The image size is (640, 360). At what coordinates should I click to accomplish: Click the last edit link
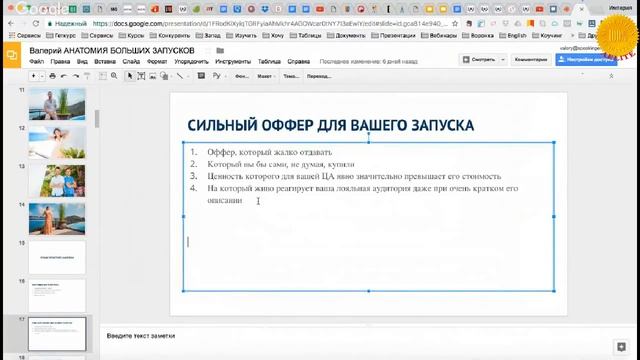coord(369,62)
